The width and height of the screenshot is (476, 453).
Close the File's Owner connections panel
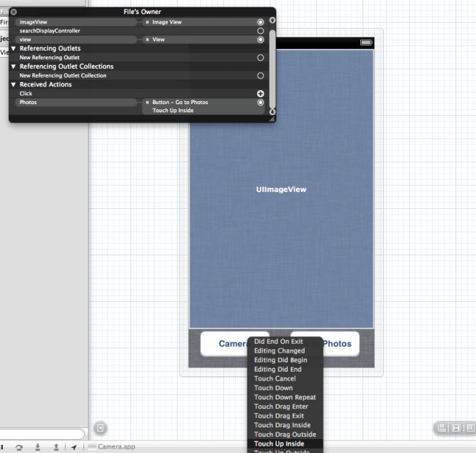[x=14, y=12]
